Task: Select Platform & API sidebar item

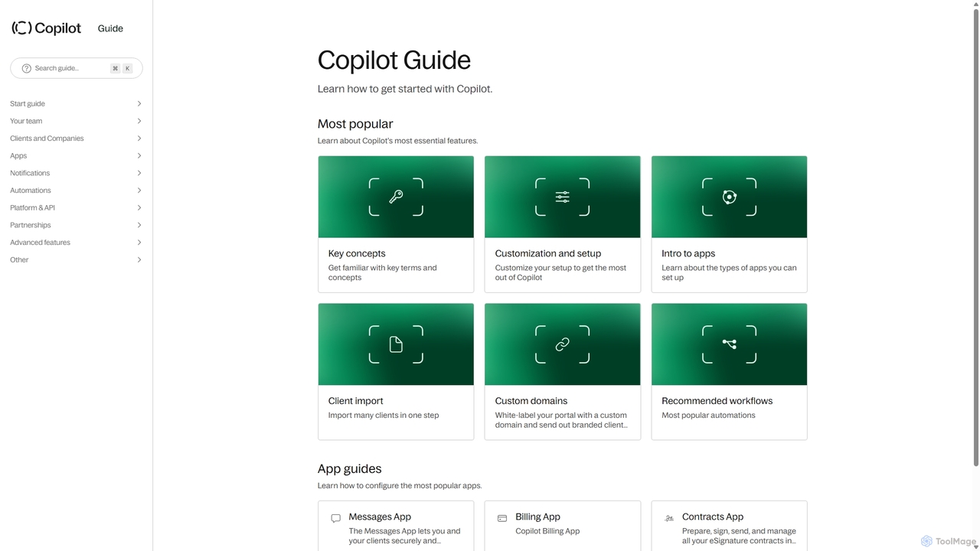Action: pos(32,207)
